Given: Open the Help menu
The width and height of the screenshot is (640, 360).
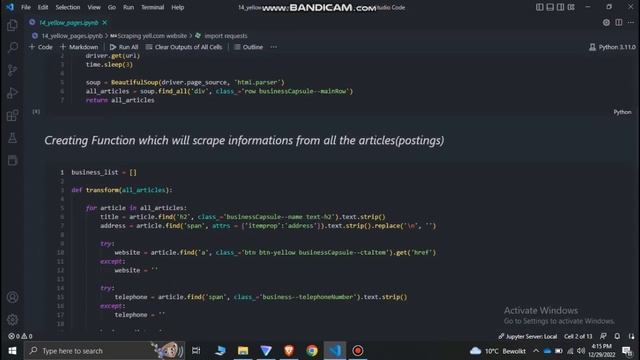Looking at the screenshot, I should [x=178, y=7].
